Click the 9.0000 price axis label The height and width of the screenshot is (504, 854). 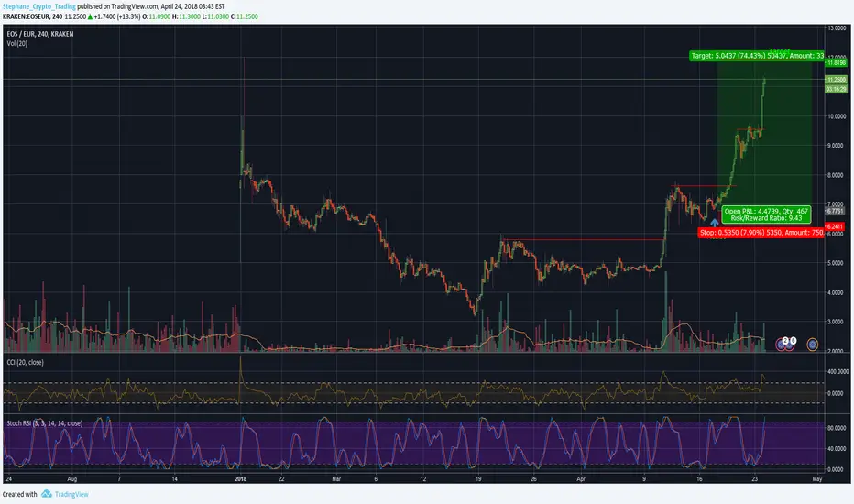coord(836,146)
